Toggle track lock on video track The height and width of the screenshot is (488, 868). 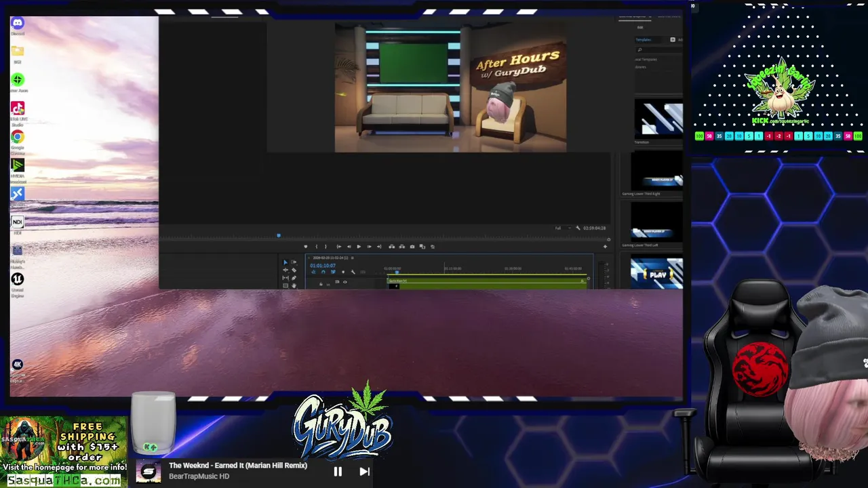tap(321, 284)
